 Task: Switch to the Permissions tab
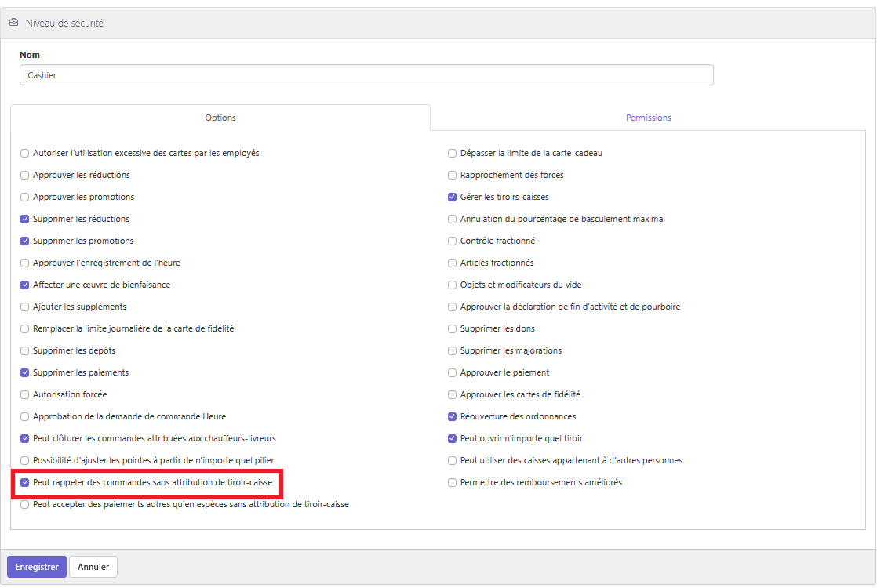click(648, 118)
